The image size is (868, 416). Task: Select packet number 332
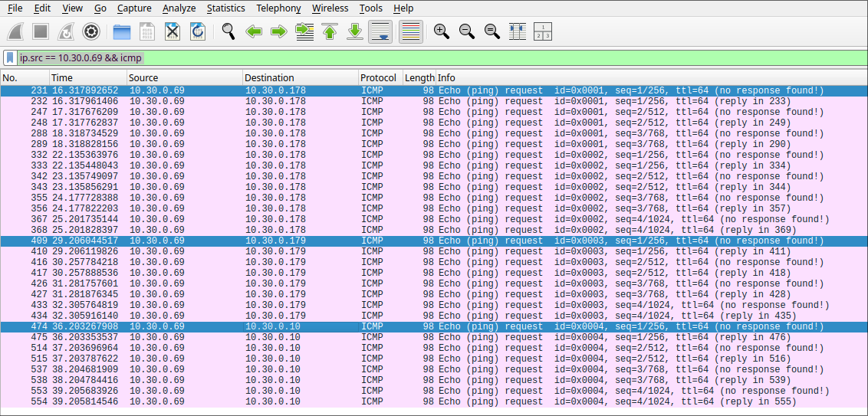tap(434, 155)
